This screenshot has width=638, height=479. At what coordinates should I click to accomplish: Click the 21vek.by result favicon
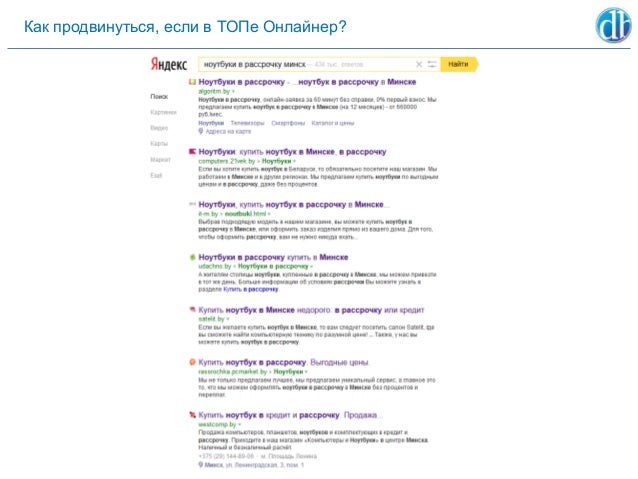click(x=192, y=152)
